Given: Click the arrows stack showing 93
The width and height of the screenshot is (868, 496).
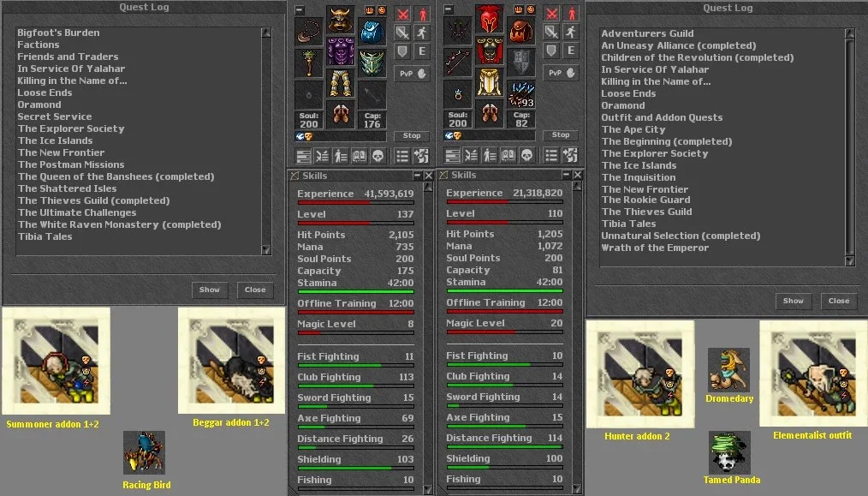Looking at the screenshot, I should pyautogui.click(x=521, y=93).
